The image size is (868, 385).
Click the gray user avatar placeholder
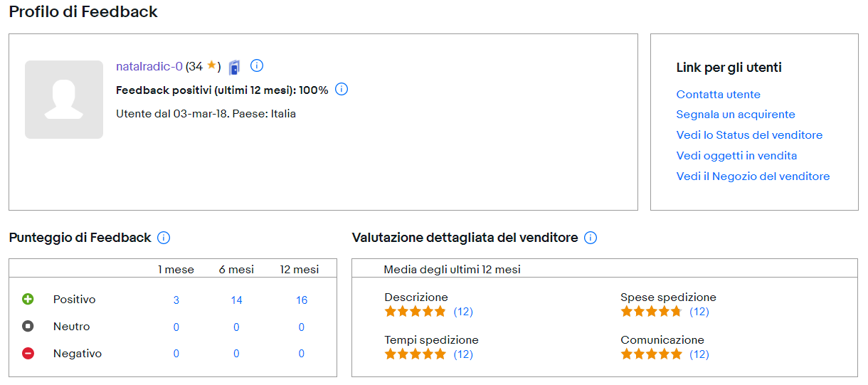point(64,100)
